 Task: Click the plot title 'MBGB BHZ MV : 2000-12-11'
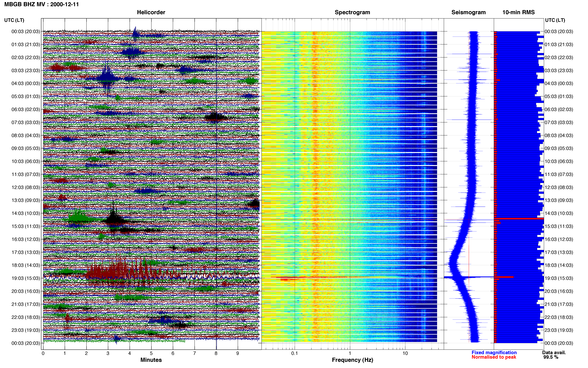tap(42, 4)
